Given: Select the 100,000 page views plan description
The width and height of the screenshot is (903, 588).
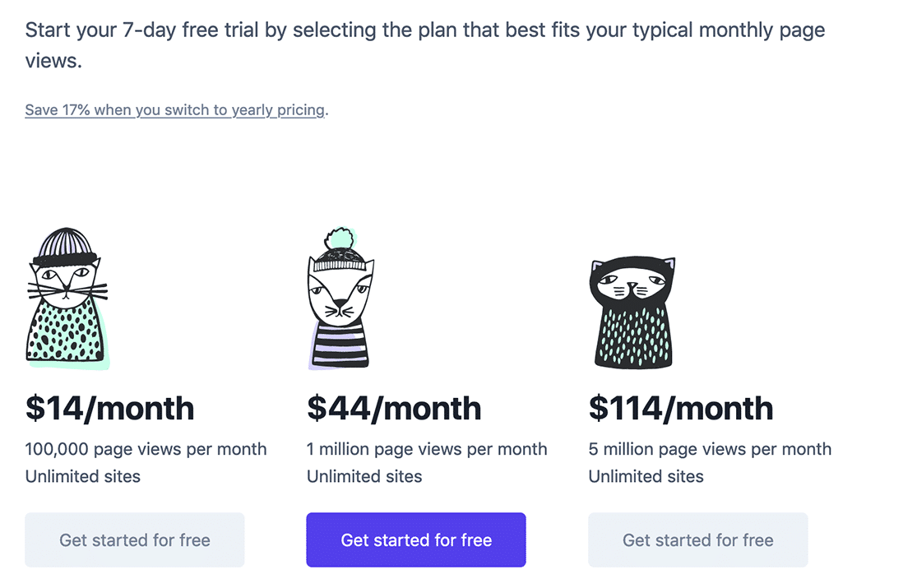Looking at the screenshot, I should (146, 449).
